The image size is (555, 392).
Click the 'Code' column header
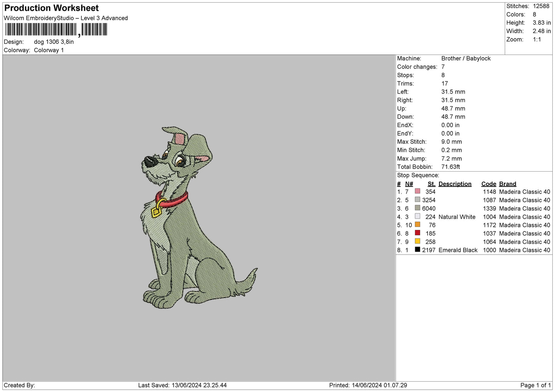tap(489, 184)
